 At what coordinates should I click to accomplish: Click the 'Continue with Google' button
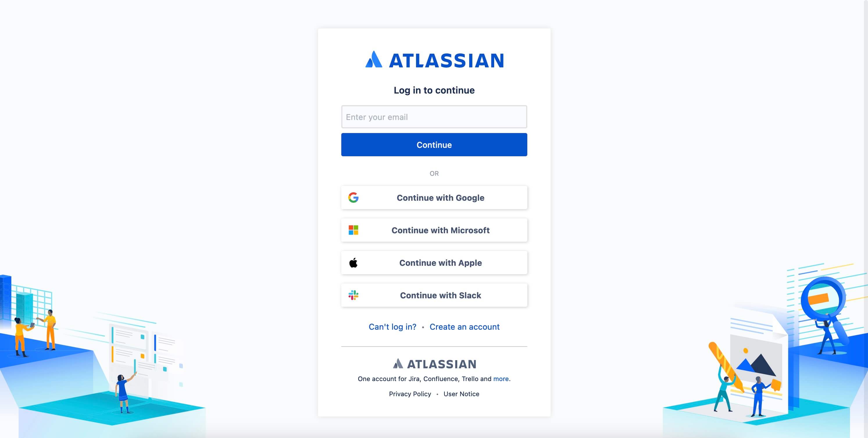click(x=434, y=197)
